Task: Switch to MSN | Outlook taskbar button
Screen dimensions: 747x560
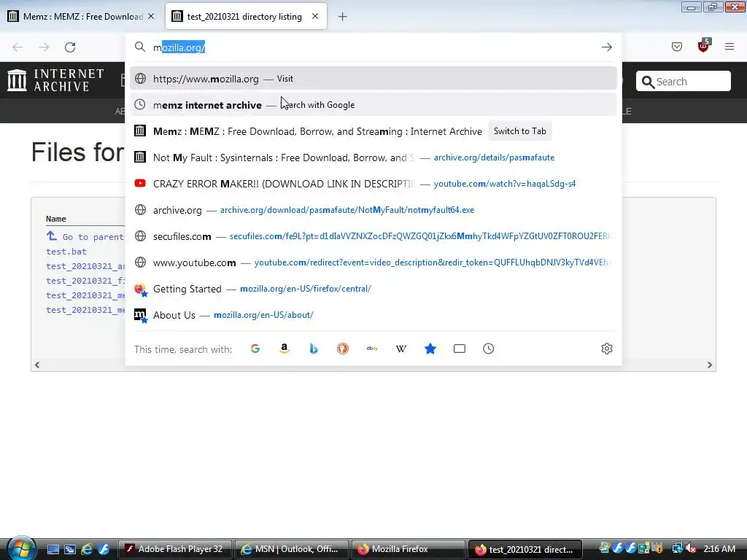Action: (291, 549)
